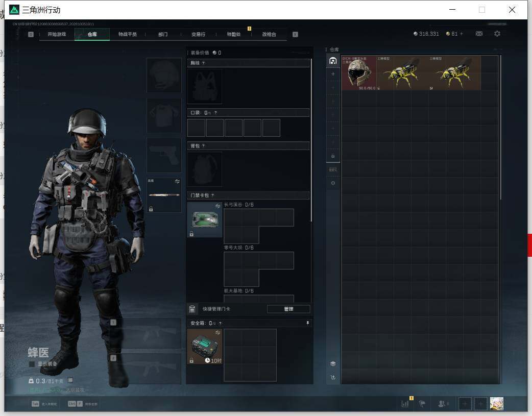Click the locked warehouse slot icon
532x416 pixels.
tap(333, 156)
